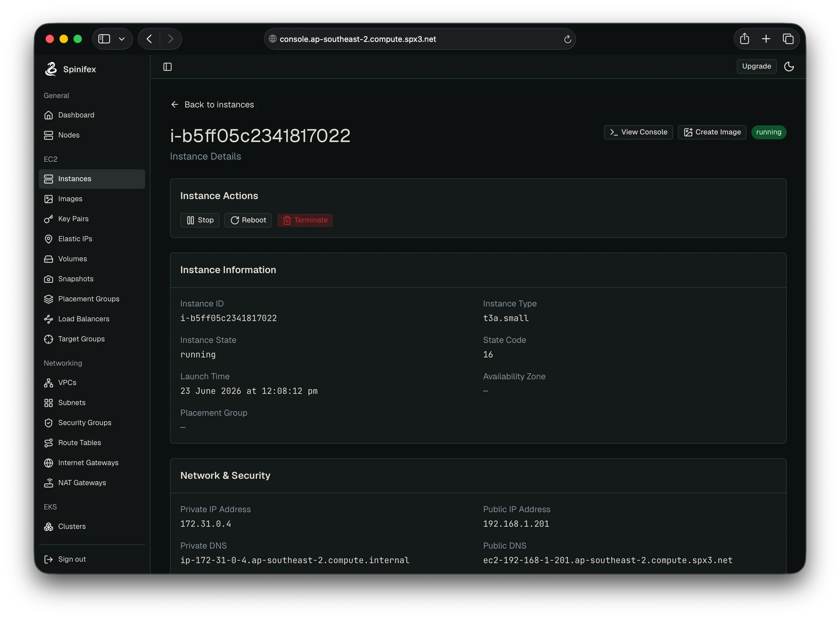Select Instances in the EC2 section

point(92,179)
